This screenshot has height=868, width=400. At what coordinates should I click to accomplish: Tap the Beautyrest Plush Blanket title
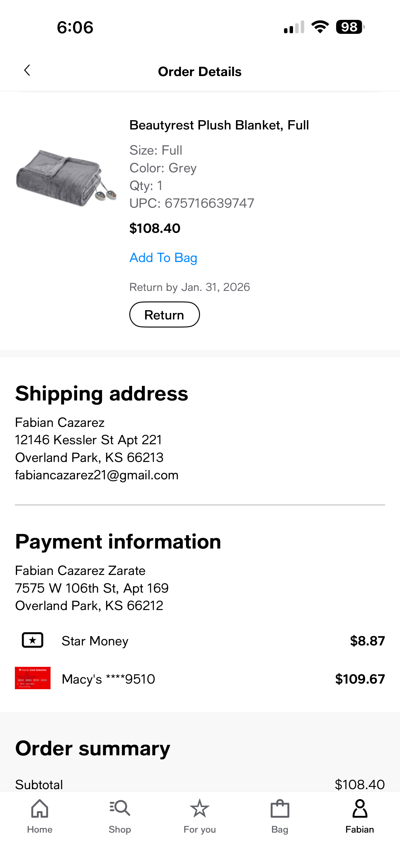pos(219,125)
